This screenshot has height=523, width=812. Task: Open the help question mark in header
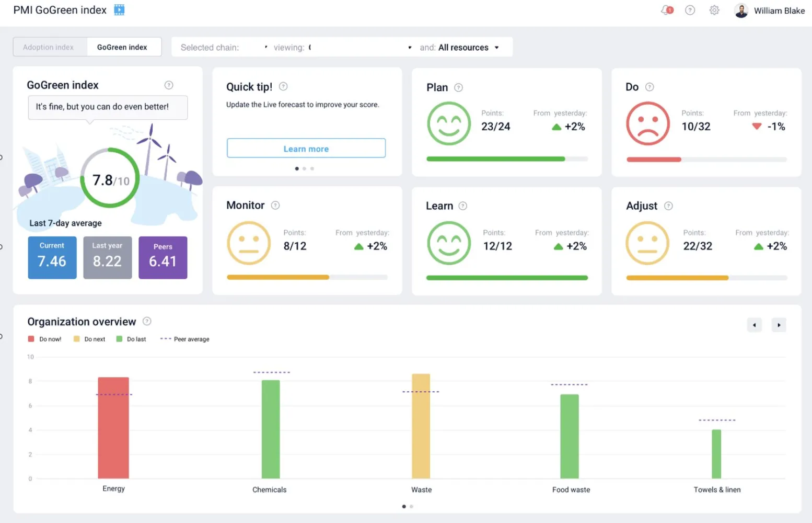690,10
